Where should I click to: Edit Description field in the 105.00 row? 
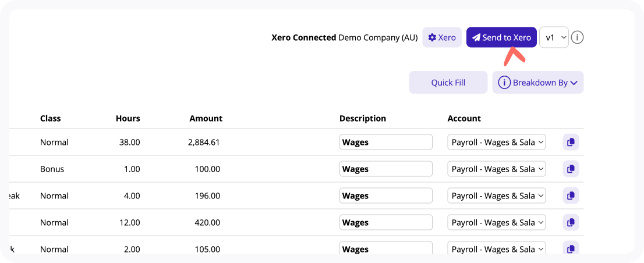coord(385,248)
